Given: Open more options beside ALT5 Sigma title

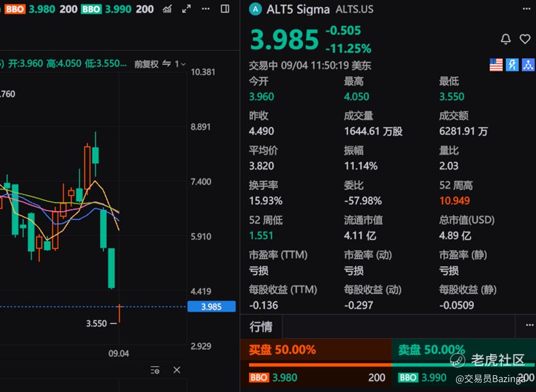Looking at the screenshot, I should (x=527, y=9).
